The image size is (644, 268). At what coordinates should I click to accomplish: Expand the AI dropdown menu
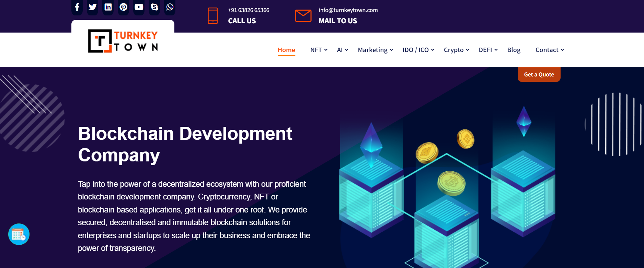[x=343, y=50]
